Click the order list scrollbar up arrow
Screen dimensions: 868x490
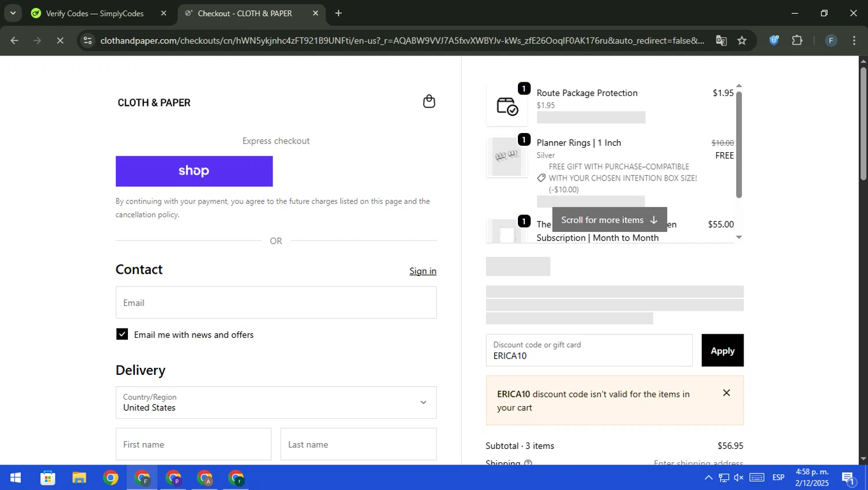point(739,86)
